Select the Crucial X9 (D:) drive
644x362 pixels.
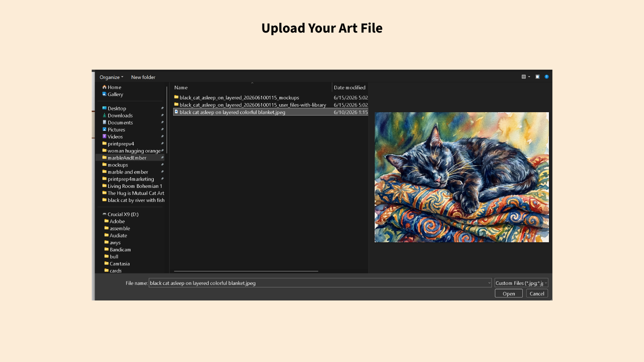coord(123,214)
